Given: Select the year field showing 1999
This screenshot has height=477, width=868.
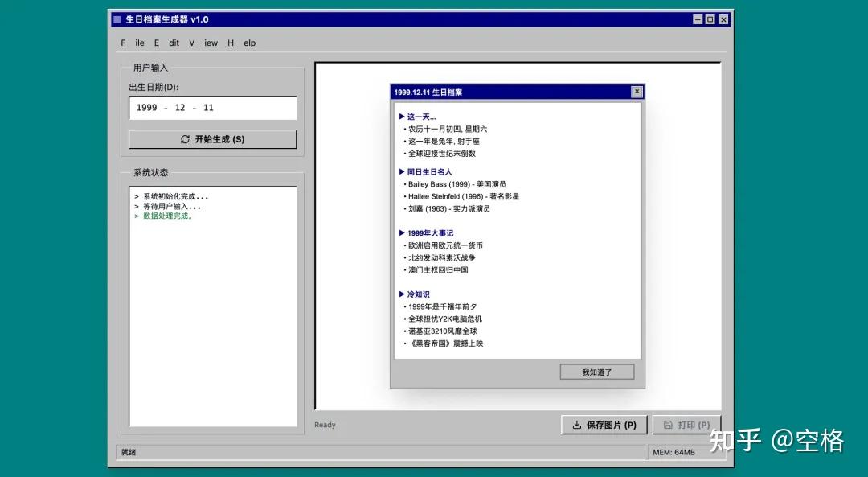Looking at the screenshot, I should pyautogui.click(x=146, y=108).
